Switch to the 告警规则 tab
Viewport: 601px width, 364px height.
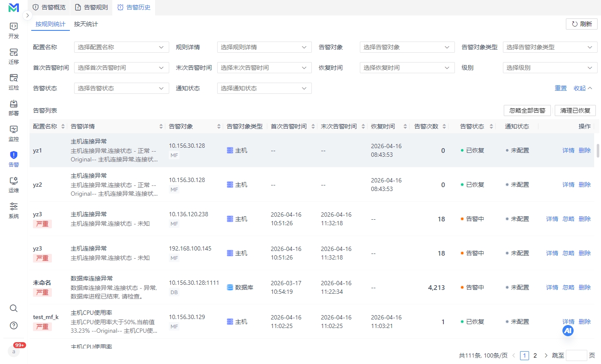coord(91,7)
